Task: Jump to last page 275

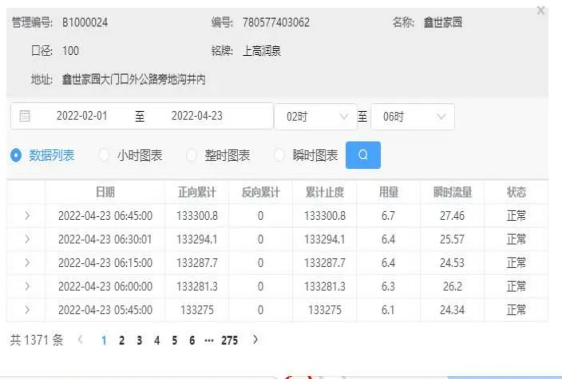Action: click(x=229, y=340)
